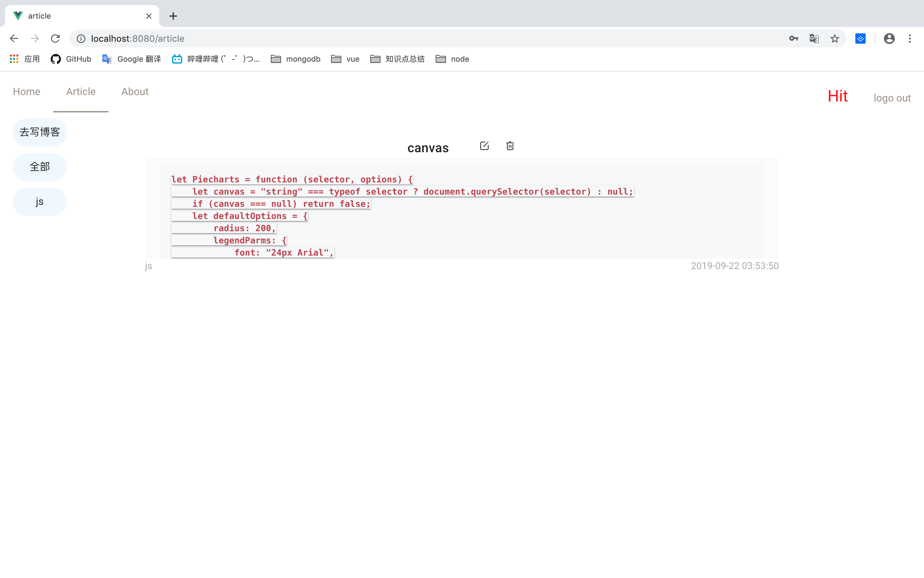Switch to the Home nav tab
Viewport: 924px width, 578px height.
pos(27,92)
